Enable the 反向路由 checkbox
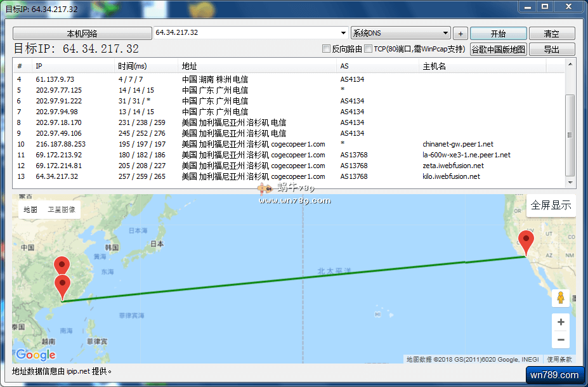Viewport: 588px width, 387px height. (327, 49)
